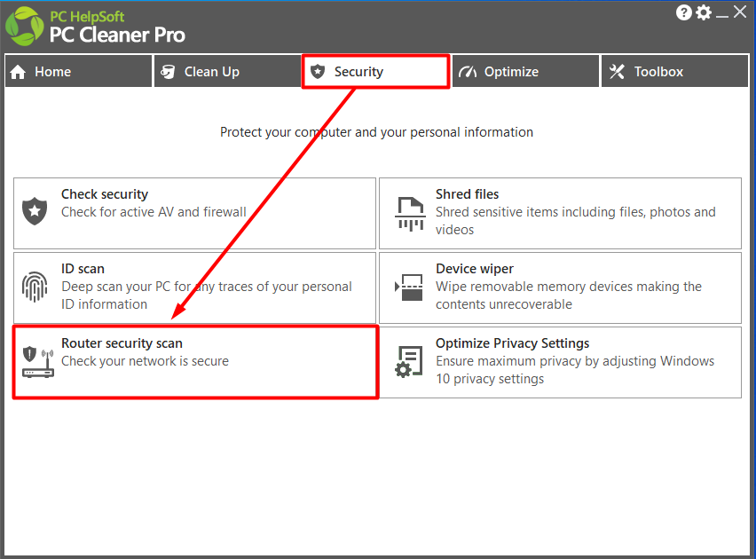Viewport: 756px width, 559px height.
Task: Click the Device wiper drive icon
Action: click(x=409, y=287)
